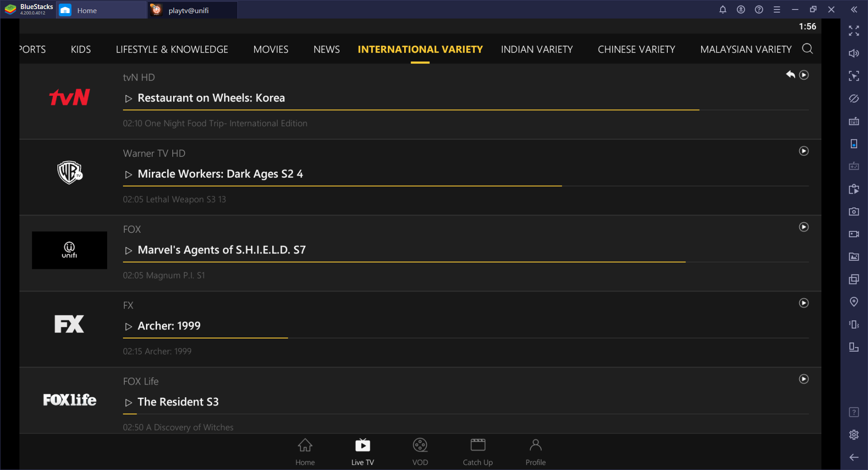The image size is (868, 470).
Task: Open the unifi placeholder logo for FOX
Action: [x=70, y=250]
